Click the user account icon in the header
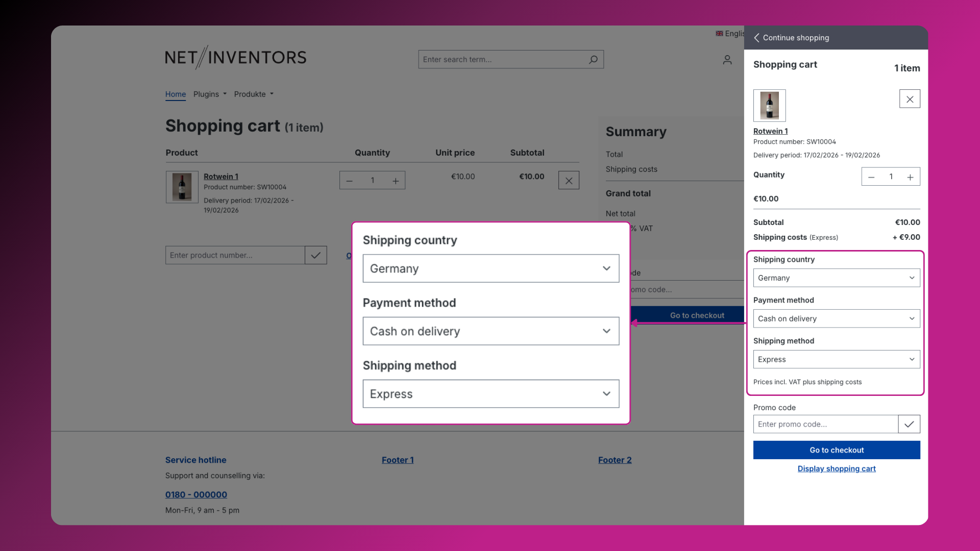Image resolution: width=980 pixels, height=551 pixels. pyautogui.click(x=727, y=60)
